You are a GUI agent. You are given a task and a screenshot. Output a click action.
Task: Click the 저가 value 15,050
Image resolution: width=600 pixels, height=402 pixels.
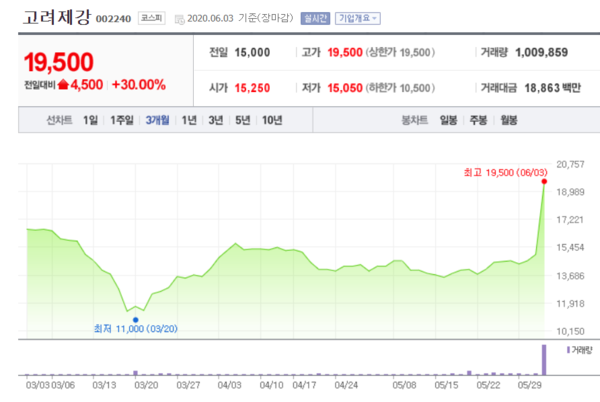[x=345, y=88]
